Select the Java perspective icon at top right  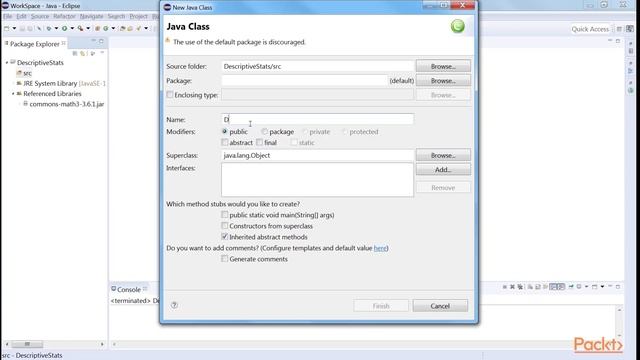point(630,29)
